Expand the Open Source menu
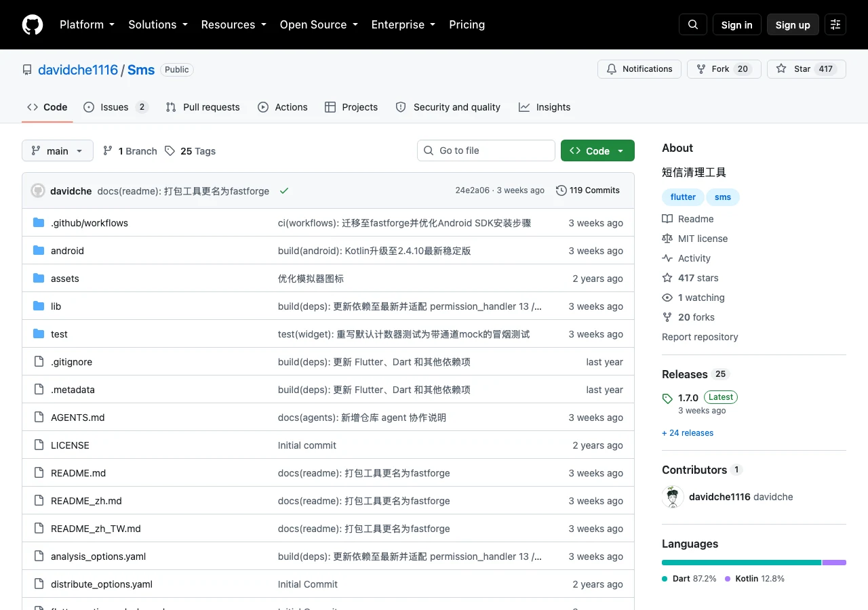 [319, 24]
